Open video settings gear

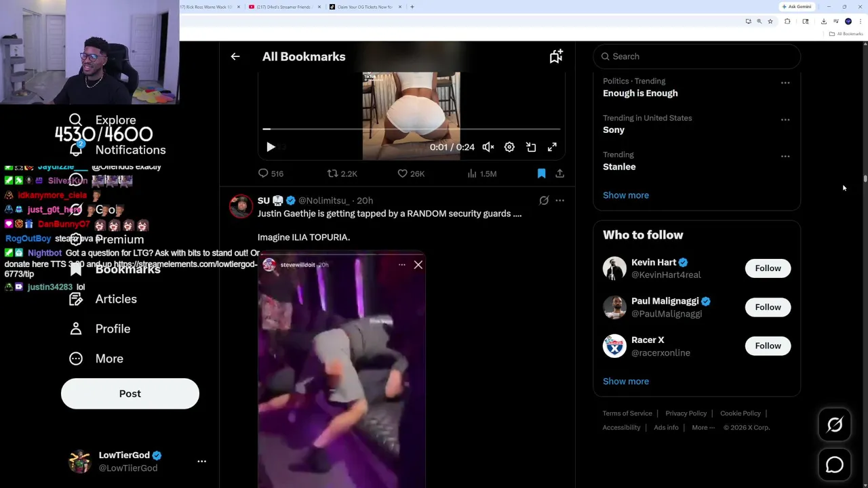point(509,147)
